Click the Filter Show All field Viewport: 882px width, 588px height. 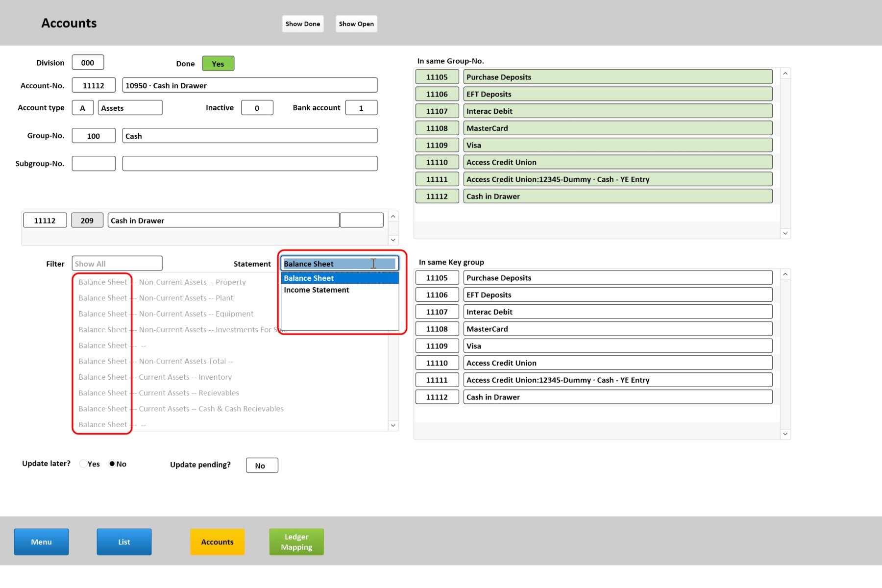point(117,264)
